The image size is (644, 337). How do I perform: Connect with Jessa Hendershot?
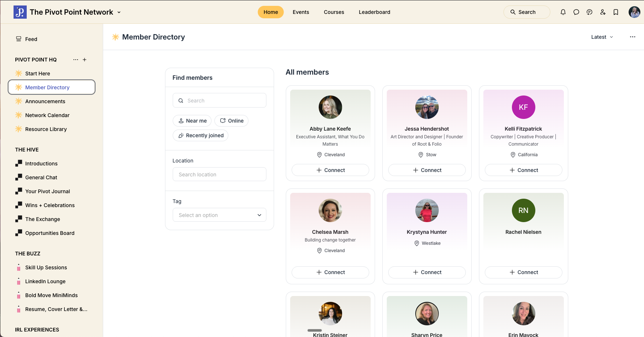point(427,170)
